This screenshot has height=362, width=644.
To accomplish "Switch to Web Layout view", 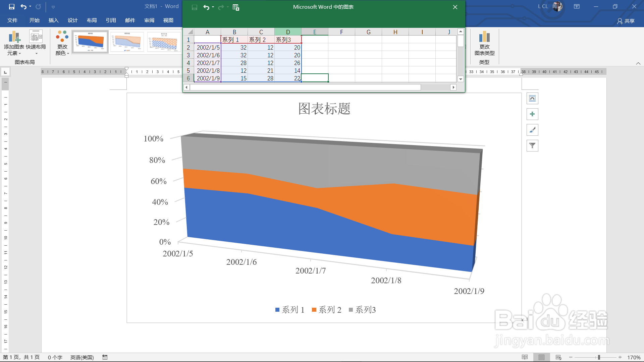I will pos(558,357).
